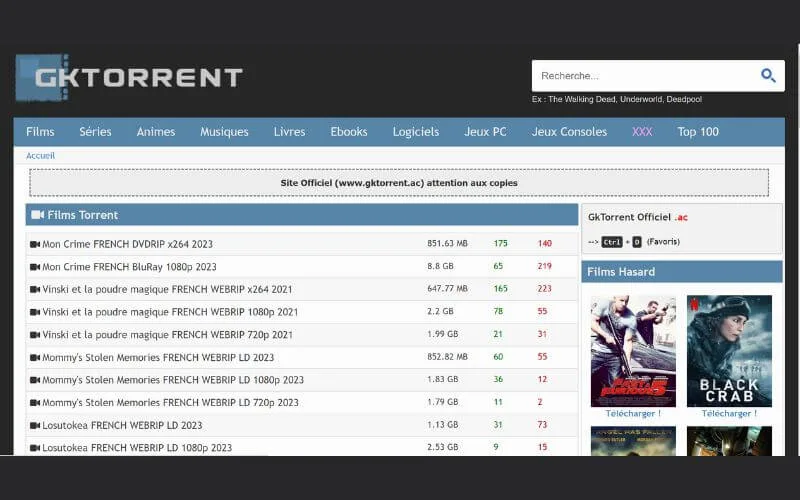
Task: Open Losutokea FRENCH WEBRIP LD 1080p 2023
Action: click(137, 447)
